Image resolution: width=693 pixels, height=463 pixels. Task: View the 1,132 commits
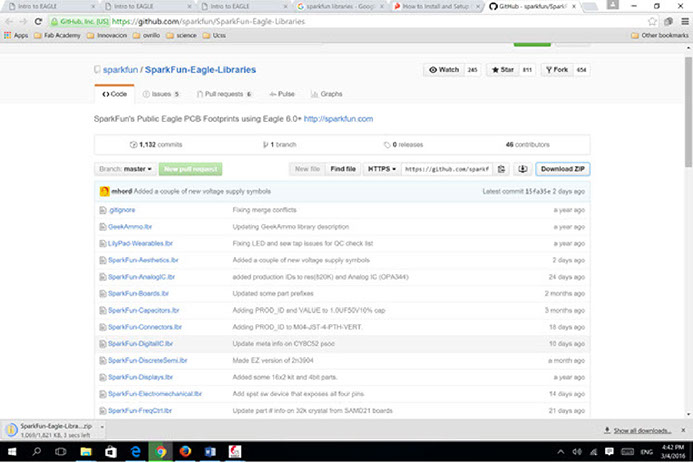point(156,144)
